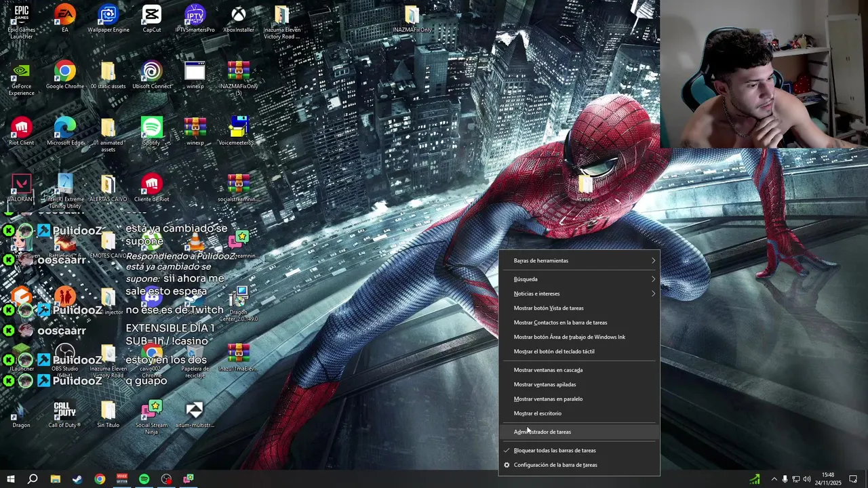Open winexp shortcut with window icon
This screenshot has height=488, width=868.
pos(195,75)
